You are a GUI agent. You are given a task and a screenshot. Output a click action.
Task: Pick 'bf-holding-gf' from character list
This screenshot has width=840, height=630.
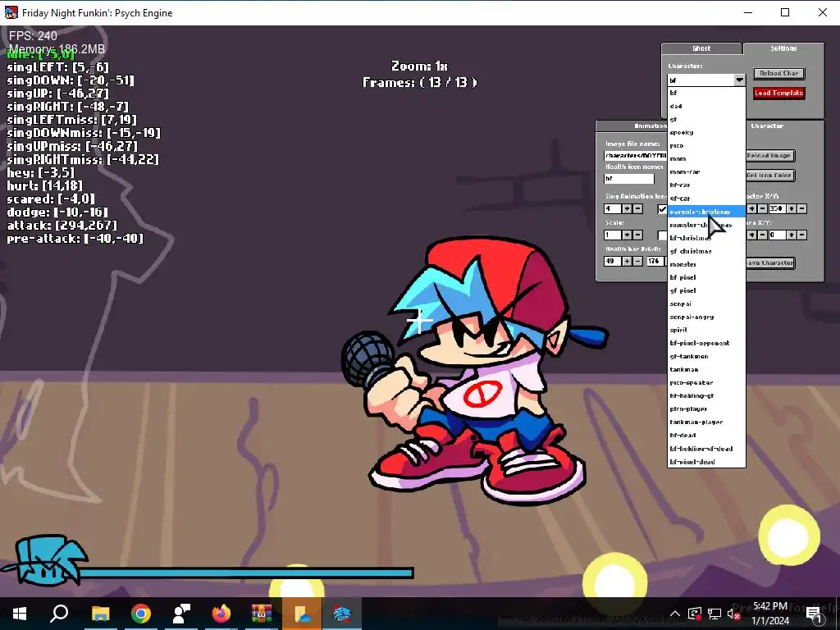(x=706, y=396)
